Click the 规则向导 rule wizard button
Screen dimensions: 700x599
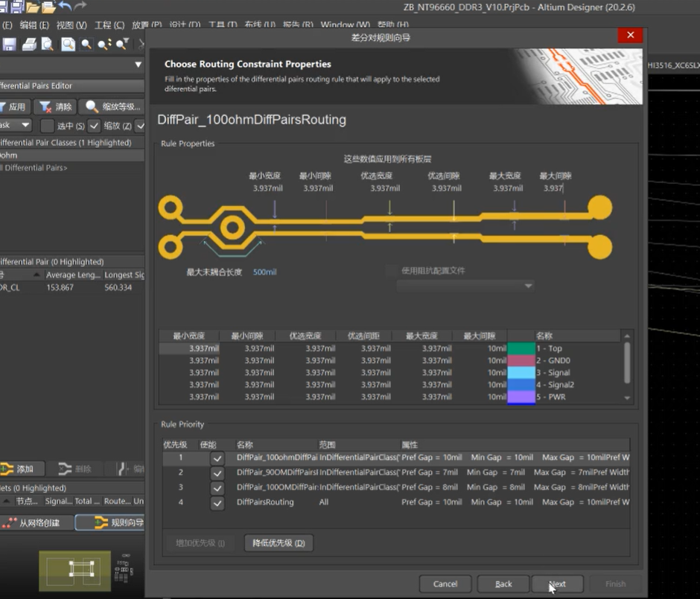tap(110, 522)
